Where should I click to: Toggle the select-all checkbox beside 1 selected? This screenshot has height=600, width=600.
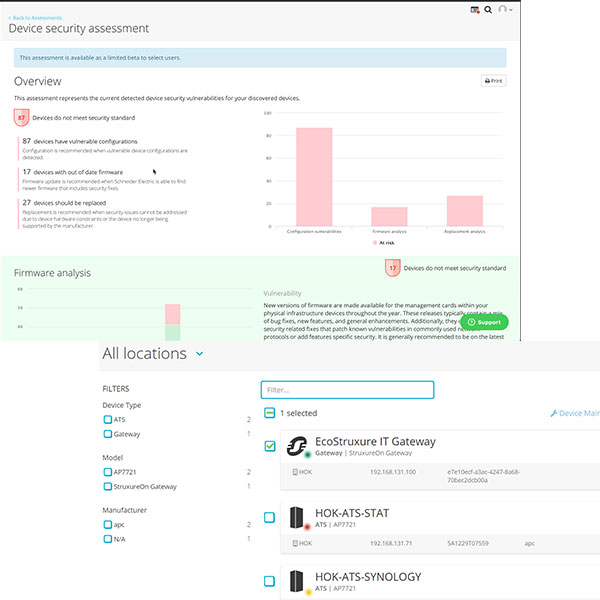(269, 413)
